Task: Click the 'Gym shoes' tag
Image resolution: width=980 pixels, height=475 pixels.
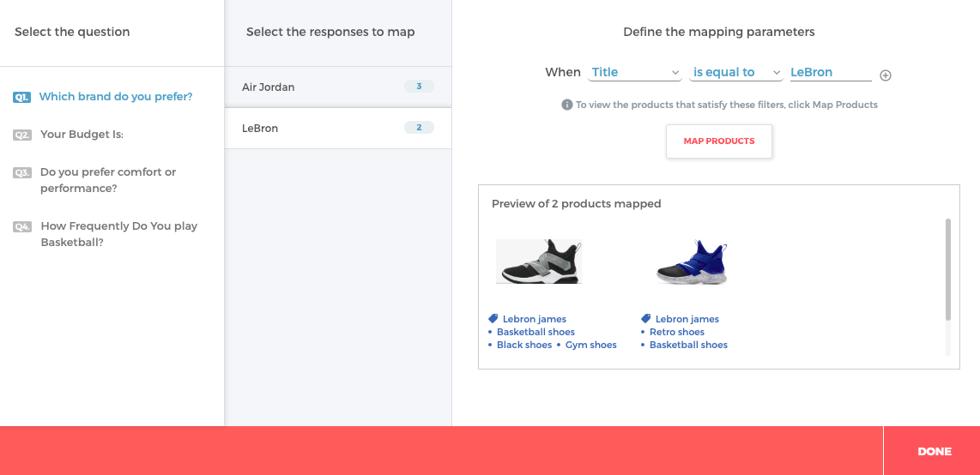Action: [x=590, y=345]
